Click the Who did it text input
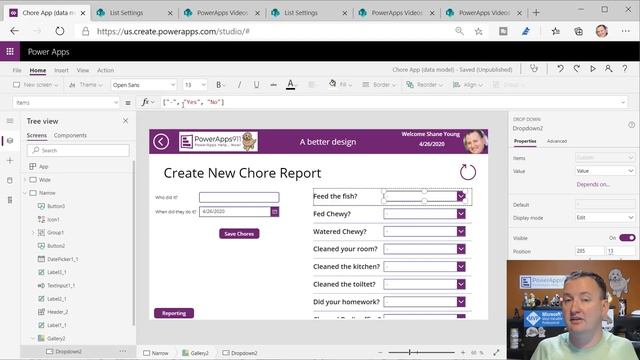This screenshot has height=360, width=640. (x=239, y=198)
